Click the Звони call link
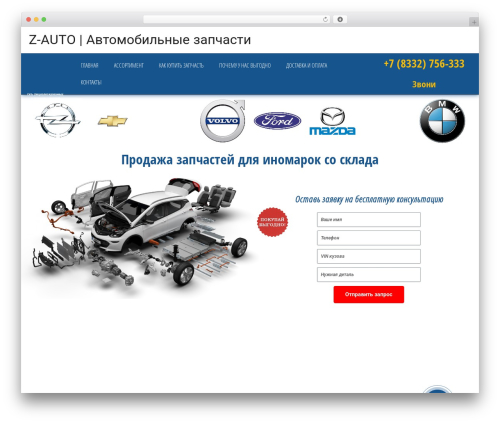Screen dimensions: 500x423 point(424,84)
